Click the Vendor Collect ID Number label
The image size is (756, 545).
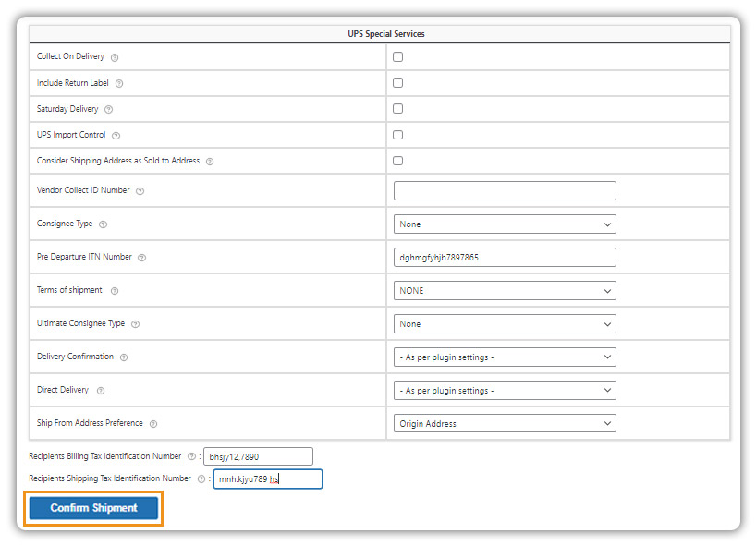click(83, 190)
